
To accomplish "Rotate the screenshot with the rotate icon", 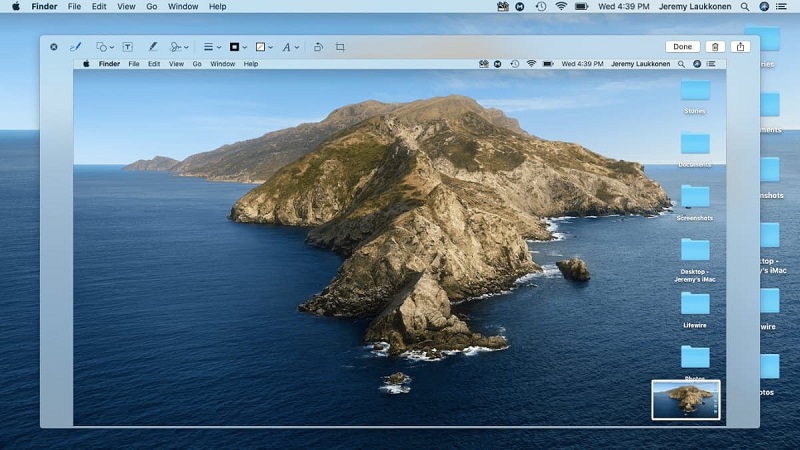I will 318,47.
